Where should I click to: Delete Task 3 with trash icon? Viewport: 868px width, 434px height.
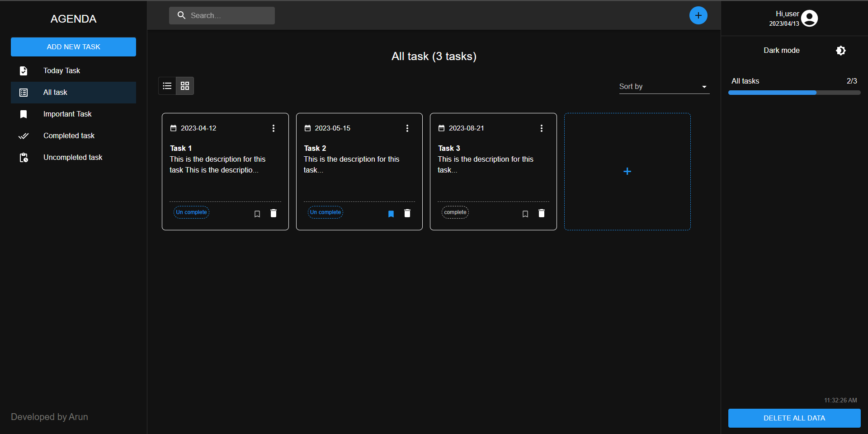(542, 213)
